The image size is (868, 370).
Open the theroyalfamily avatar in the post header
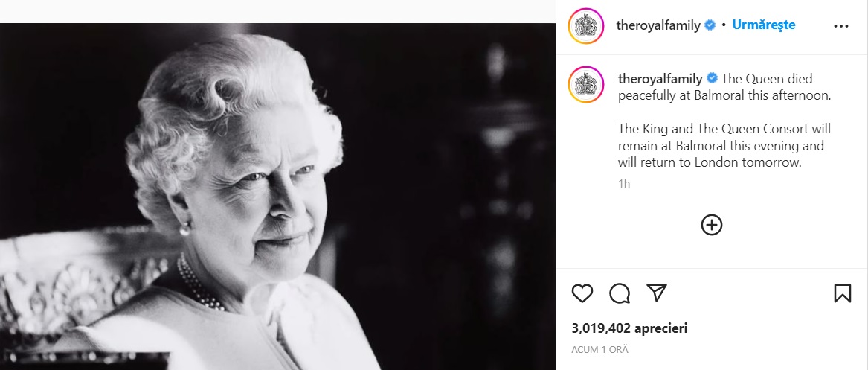coord(586,25)
